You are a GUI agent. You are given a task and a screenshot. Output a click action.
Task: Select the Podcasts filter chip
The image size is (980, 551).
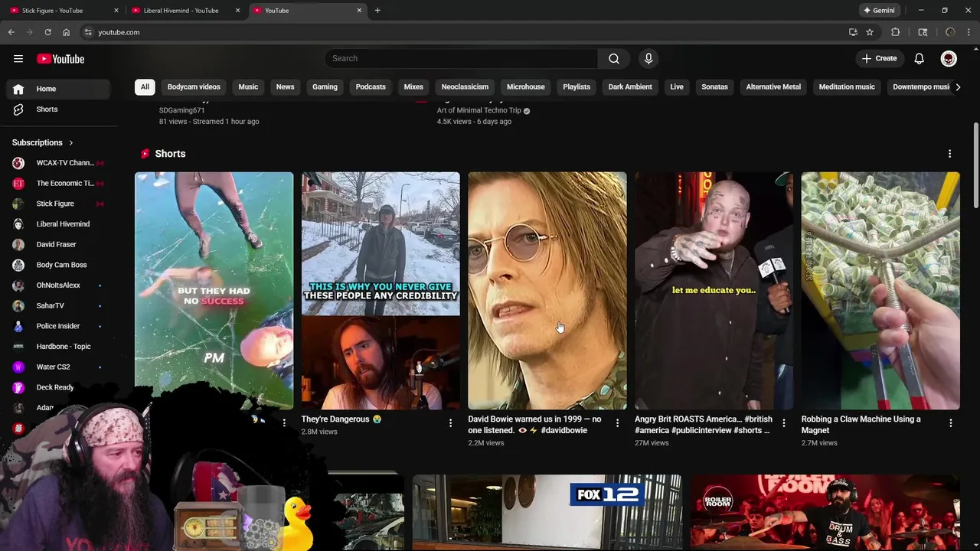[x=371, y=86]
